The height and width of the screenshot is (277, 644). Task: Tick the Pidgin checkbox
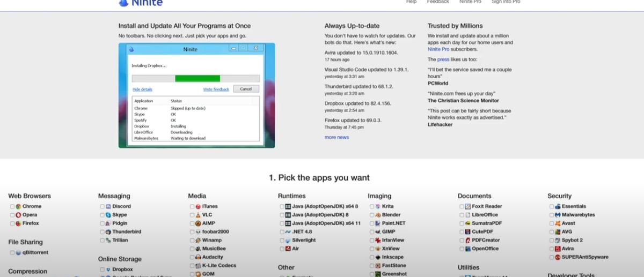coord(102,223)
